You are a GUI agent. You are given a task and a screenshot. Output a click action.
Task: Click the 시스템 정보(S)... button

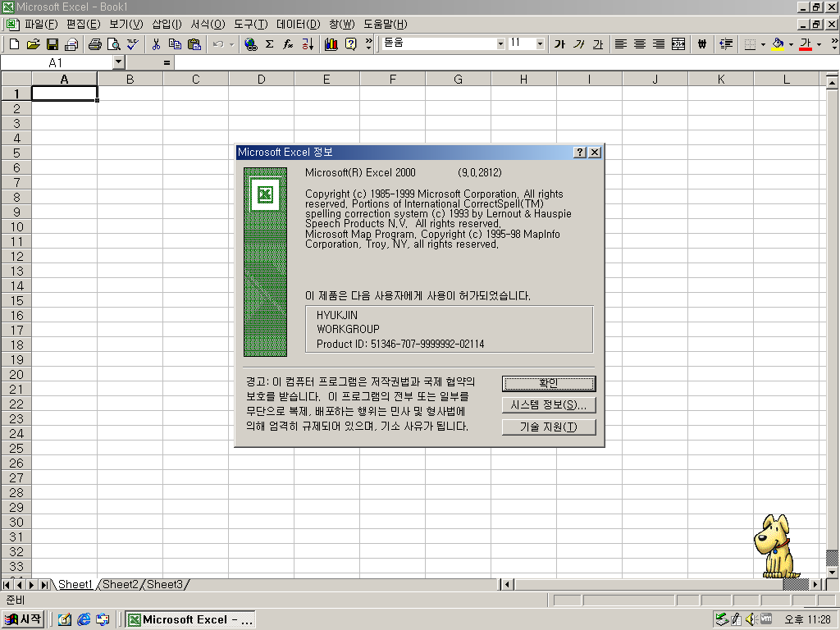549,405
